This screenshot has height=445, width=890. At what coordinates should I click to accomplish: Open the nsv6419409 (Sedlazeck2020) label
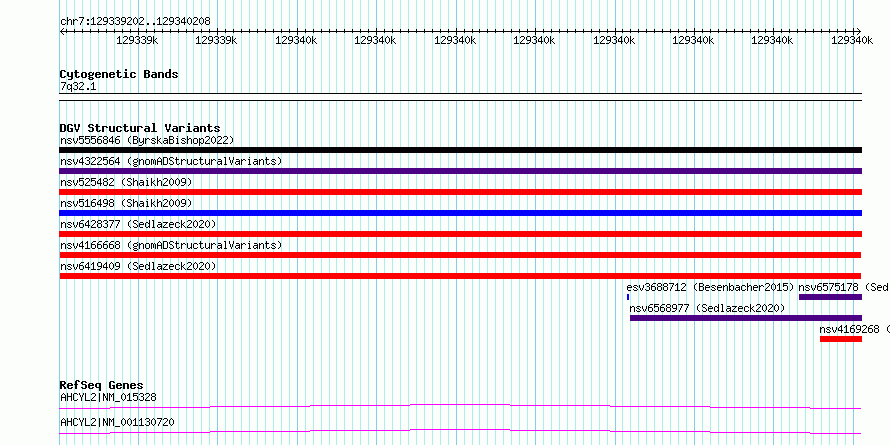tap(138, 266)
